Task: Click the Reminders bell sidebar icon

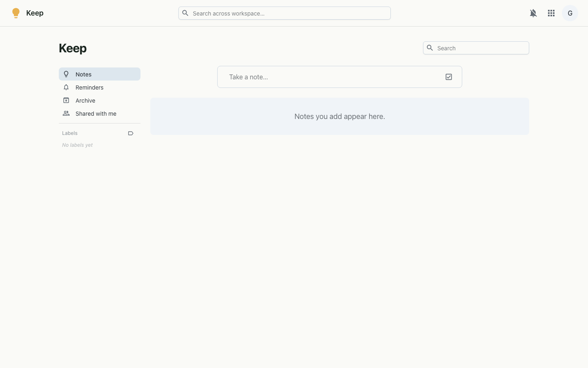Action: [x=66, y=87]
